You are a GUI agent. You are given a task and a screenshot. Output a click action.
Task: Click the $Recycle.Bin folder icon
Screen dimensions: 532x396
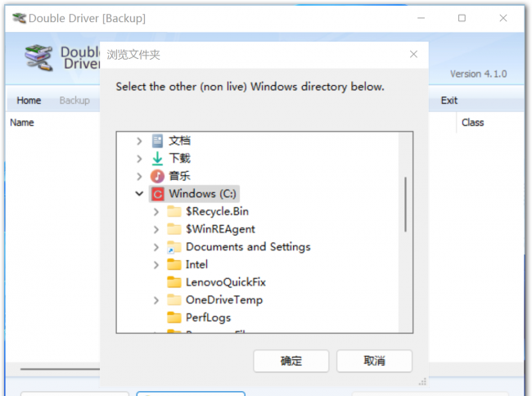(x=174, y=211)
